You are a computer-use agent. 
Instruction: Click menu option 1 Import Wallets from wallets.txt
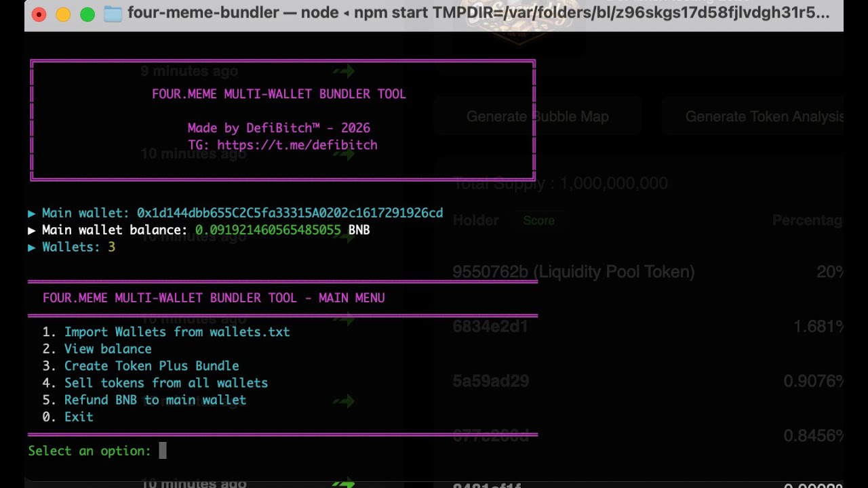[166, 331]
